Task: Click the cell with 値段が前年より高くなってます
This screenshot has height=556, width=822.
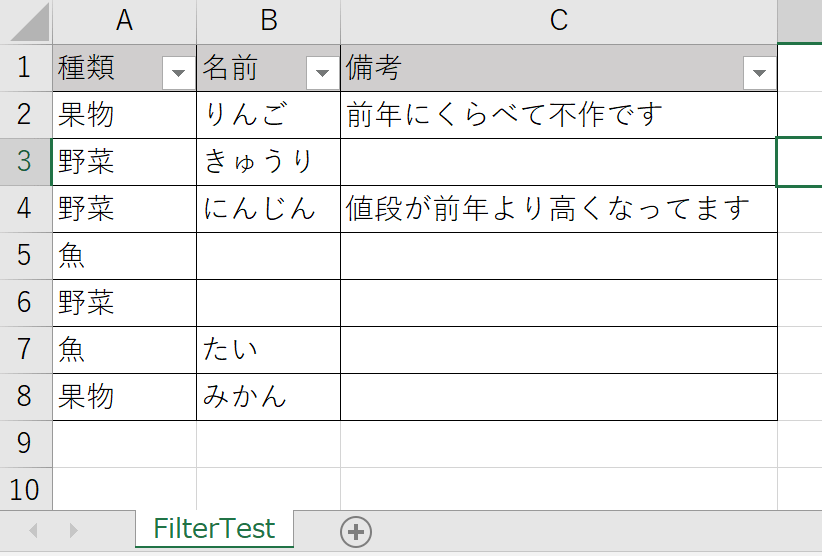Action: click(558, 209)
